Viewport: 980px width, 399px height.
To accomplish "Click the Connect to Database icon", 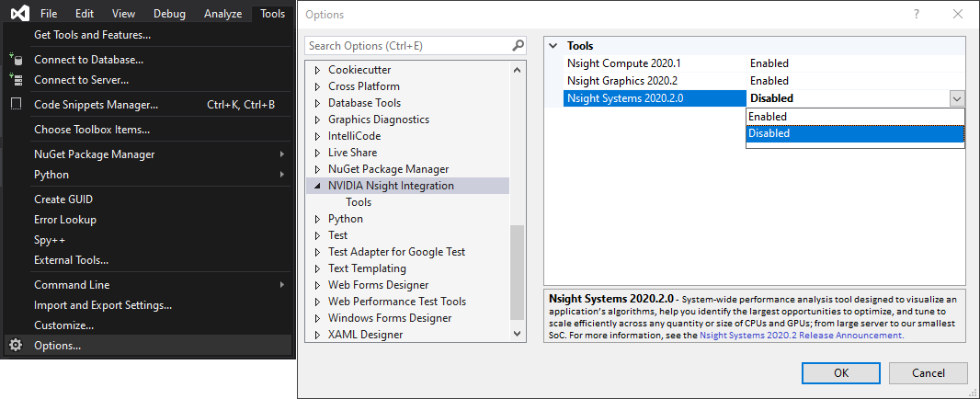I will pyautogui.click(x=16, y=60).
